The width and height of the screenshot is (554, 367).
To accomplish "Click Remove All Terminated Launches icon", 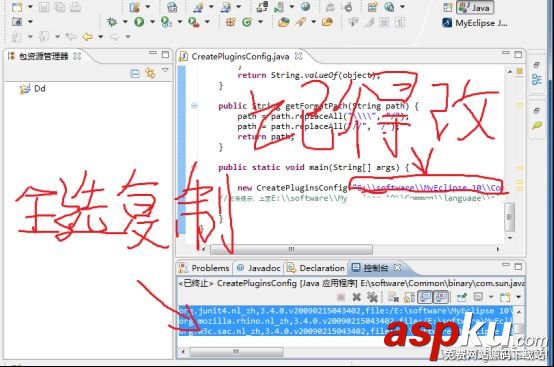I will click(x=372, y=297).
